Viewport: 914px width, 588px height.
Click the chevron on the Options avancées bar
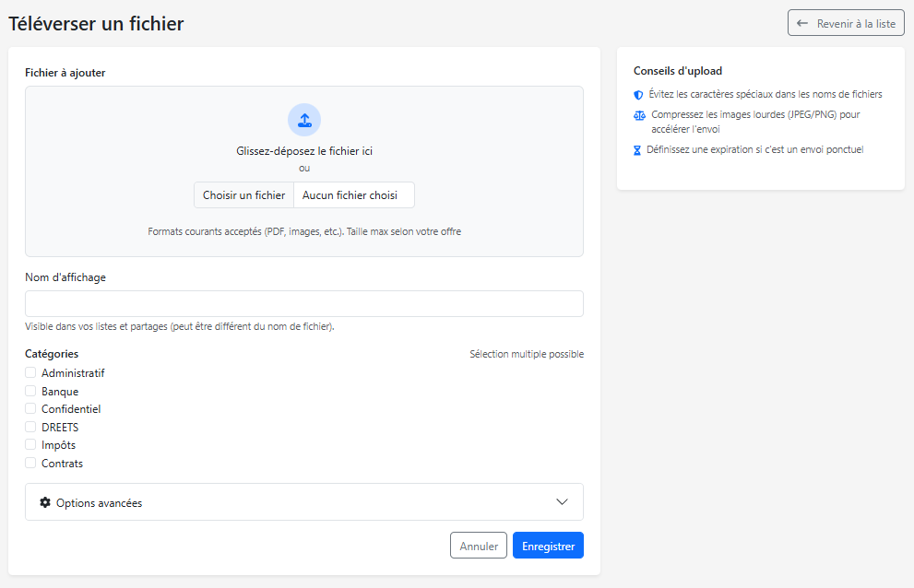tap(563, 501)
